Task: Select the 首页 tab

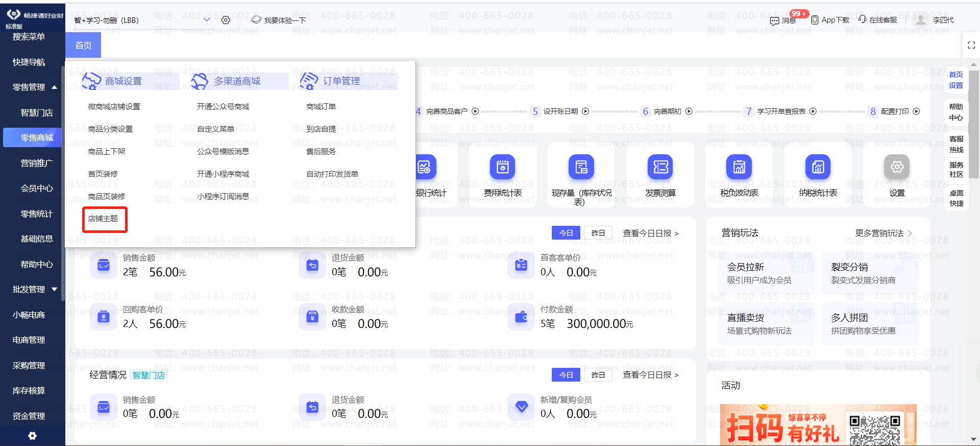Action: pyautogui.click(x=83, y=45)
